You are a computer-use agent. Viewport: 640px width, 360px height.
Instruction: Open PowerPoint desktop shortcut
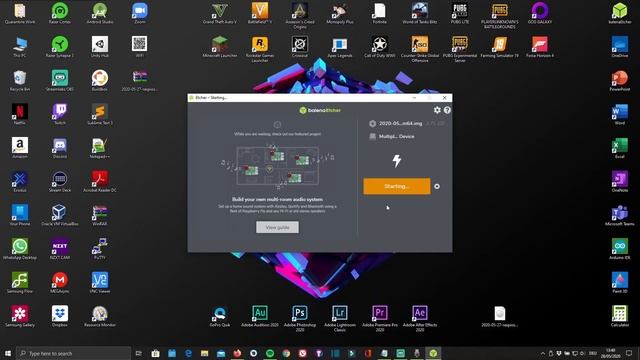tap(620, 80)
